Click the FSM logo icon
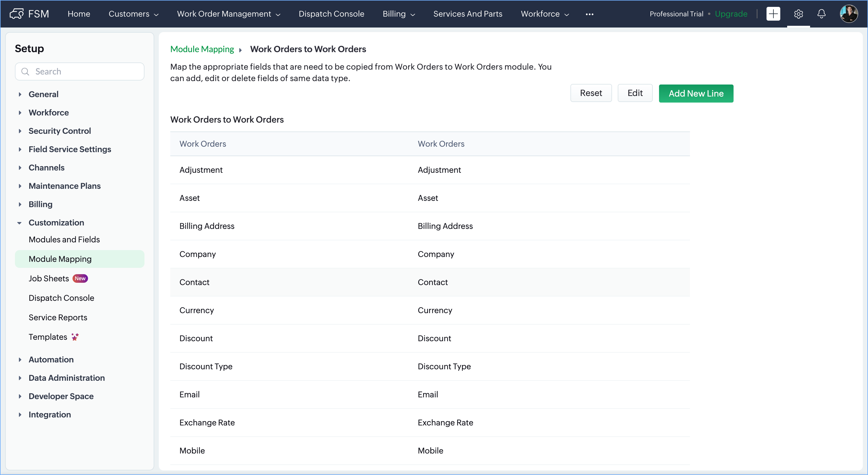The image size is (868, 475). tap(17, 14)
